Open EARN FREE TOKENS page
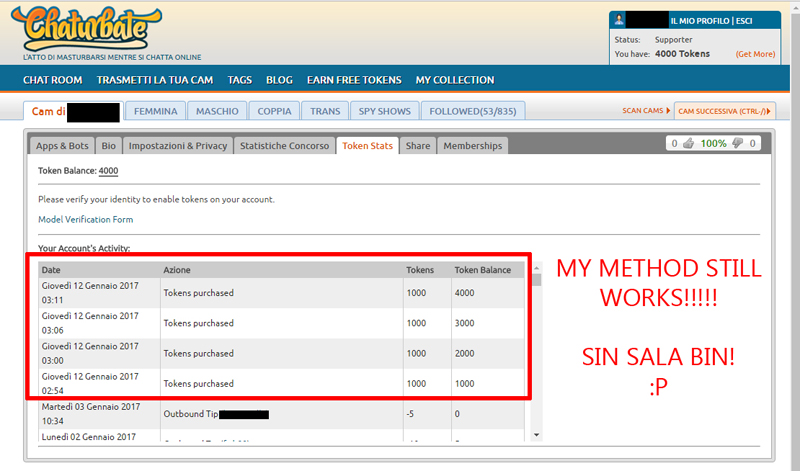The image size is (800, 471). pyautogui.click(x=354, y=80)
